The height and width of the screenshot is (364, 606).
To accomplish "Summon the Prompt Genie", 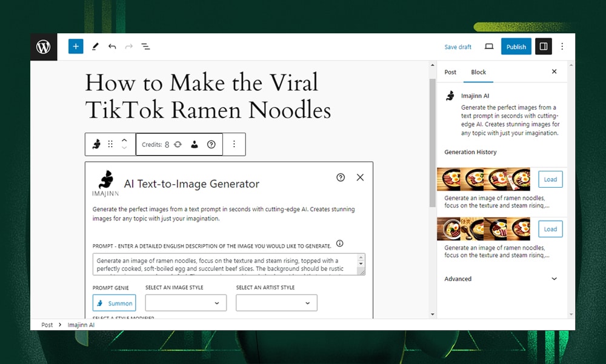I will pyautogui.click(x=114, y=303).
